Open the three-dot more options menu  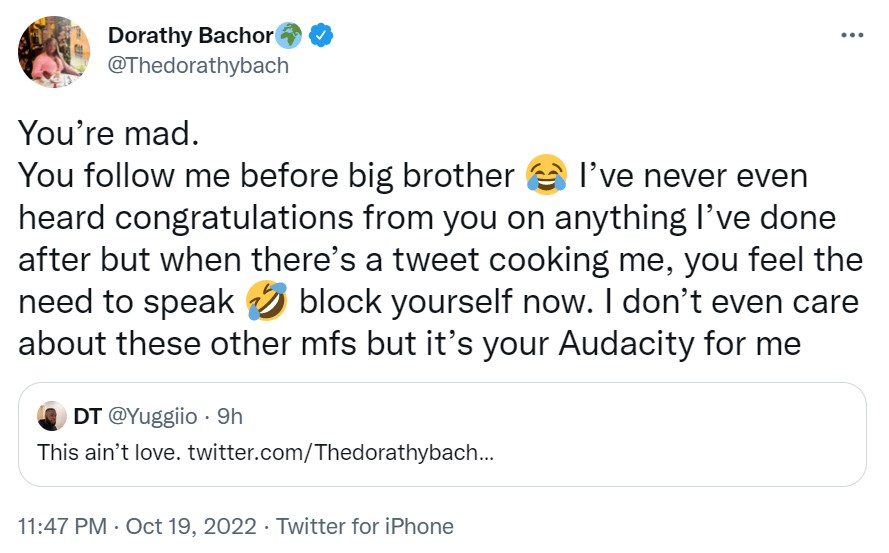tap(851, 35)
